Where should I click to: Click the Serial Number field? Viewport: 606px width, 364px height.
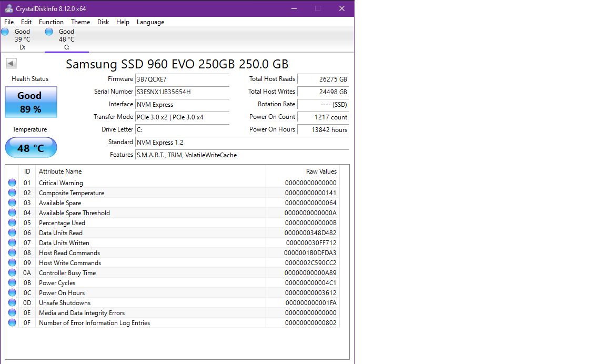pos(182,92)
